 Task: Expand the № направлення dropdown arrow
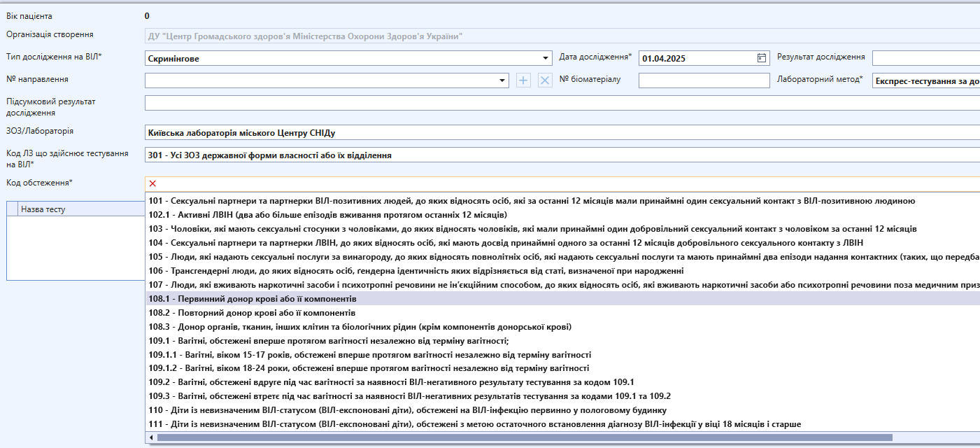click(502, 80)
